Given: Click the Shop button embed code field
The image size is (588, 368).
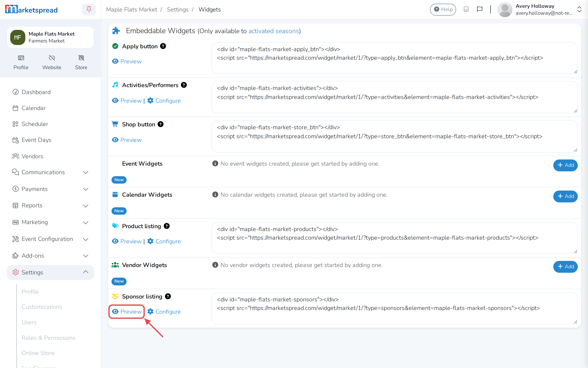Looking at the screenshot, I should 395,136.
